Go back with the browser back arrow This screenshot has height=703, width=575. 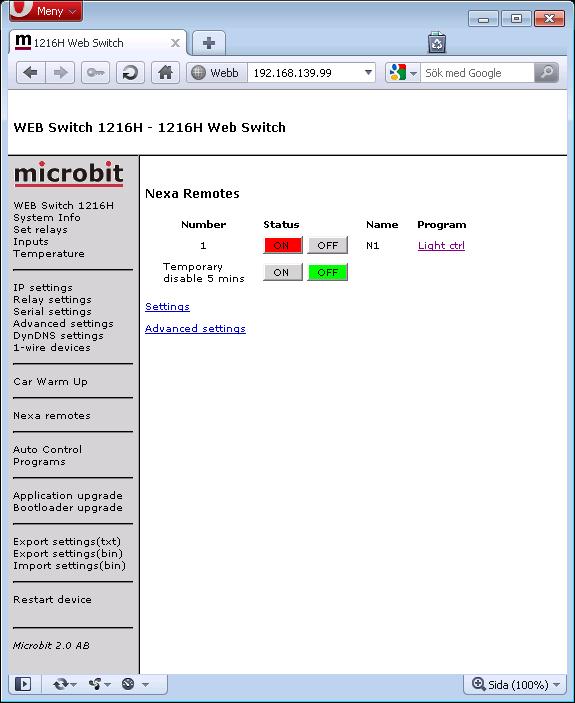[x=30, y=72]
